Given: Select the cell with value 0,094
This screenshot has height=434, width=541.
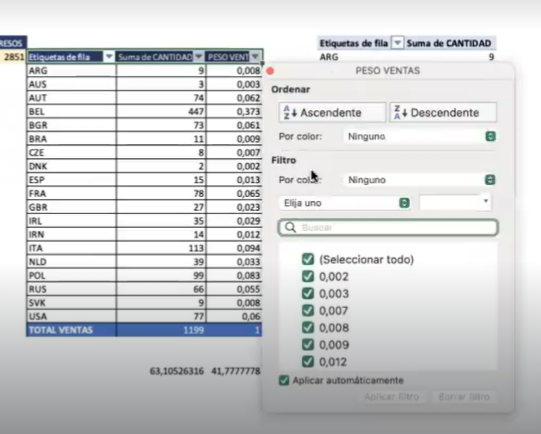Looking at the screenshot, I should (x=234, y=248).
